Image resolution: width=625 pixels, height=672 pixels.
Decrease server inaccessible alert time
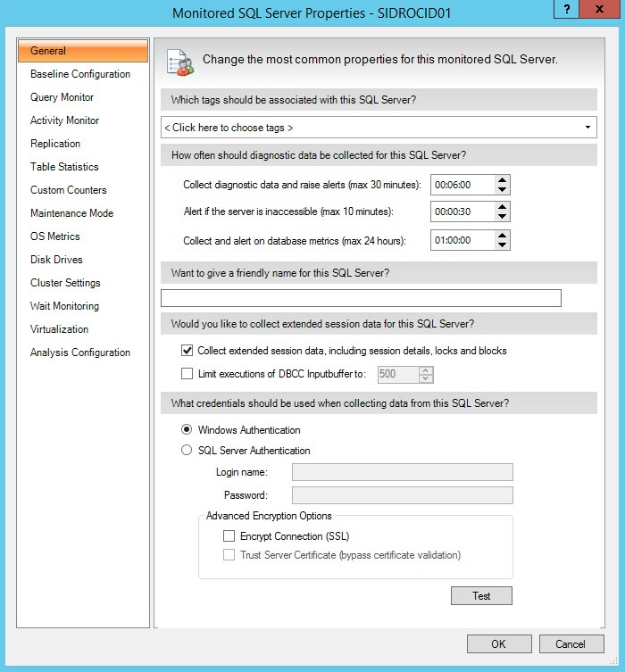point(502,216)
